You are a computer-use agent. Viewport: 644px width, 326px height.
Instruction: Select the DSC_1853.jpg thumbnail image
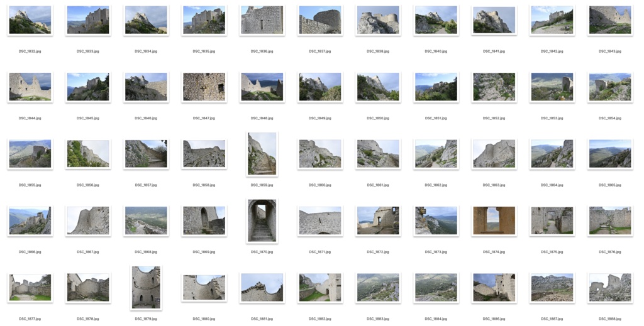click(x=552, y=87)
